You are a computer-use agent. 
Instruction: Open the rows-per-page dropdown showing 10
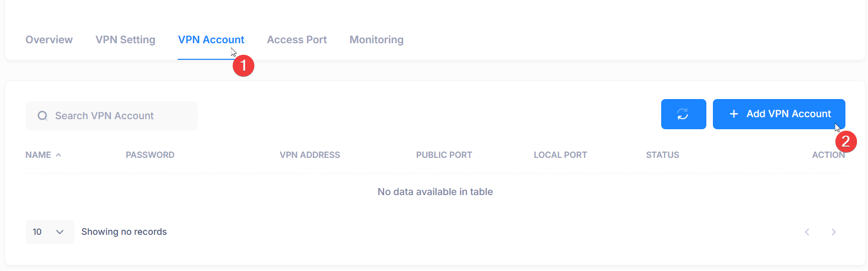50,232
